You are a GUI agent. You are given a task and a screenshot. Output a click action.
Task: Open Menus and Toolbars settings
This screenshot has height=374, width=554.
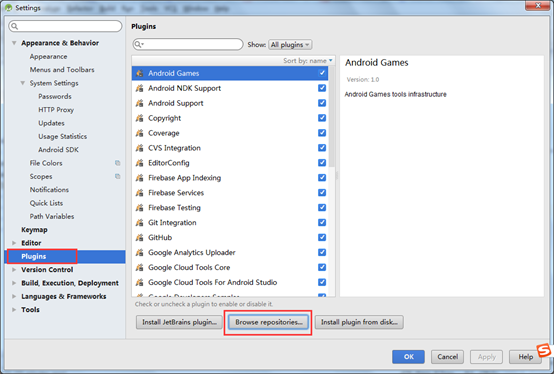point(62,70)
